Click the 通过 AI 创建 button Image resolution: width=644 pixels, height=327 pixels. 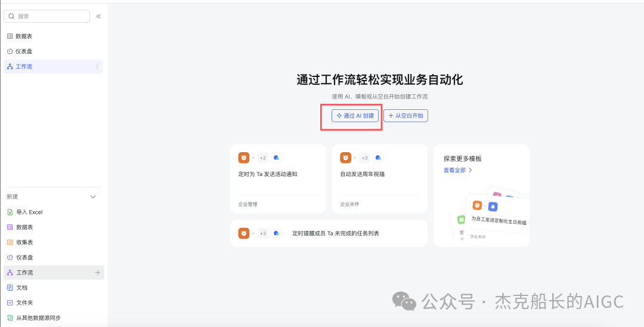tap(355, 116)
